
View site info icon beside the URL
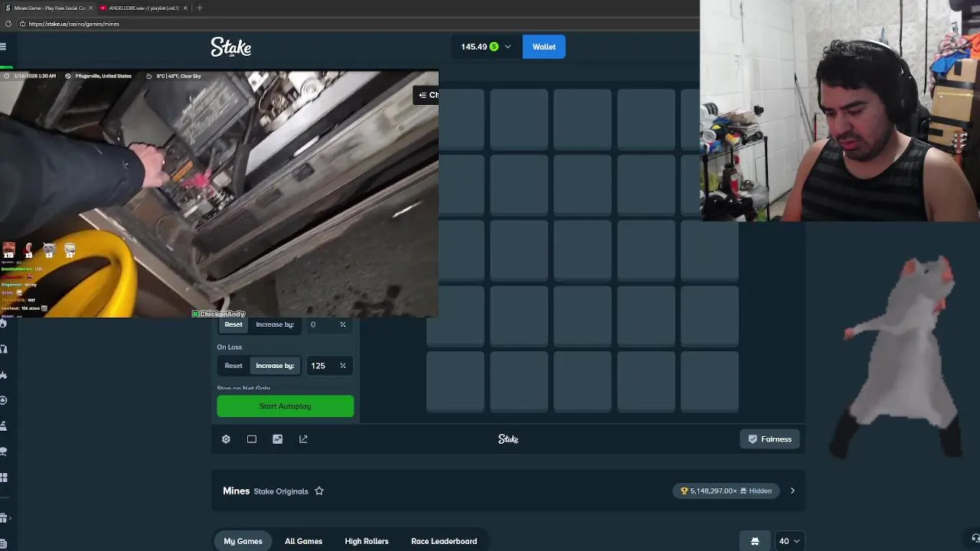click(22, 24)
